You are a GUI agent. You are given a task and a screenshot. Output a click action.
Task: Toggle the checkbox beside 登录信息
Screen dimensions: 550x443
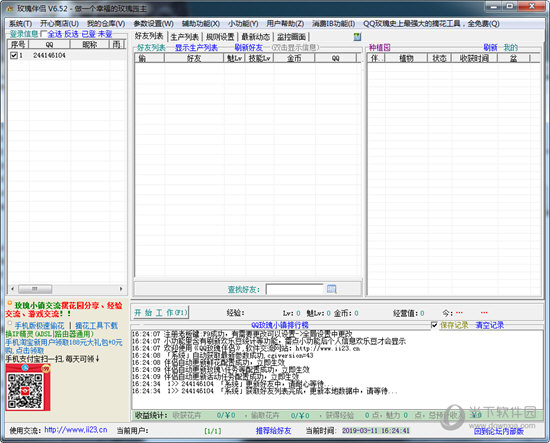[x=43, y=34]
